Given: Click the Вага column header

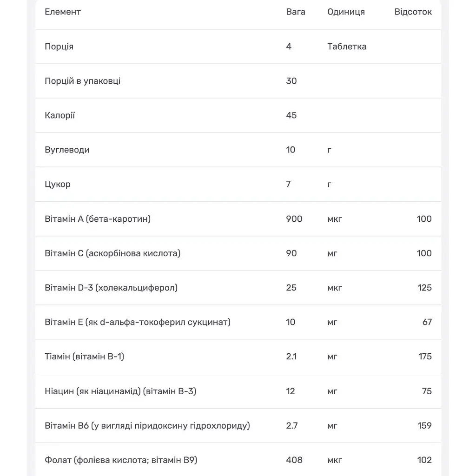Looking at the screenshot, I should point(295,12).
